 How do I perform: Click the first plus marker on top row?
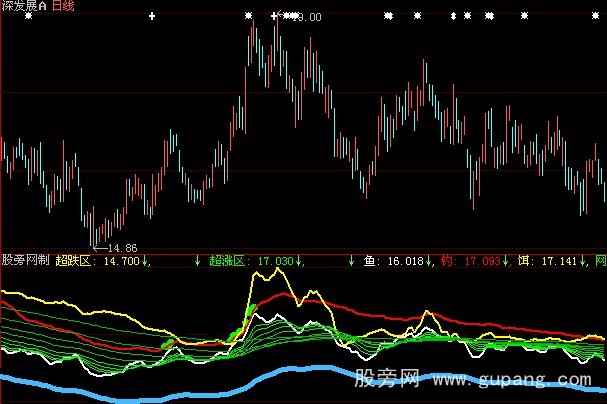[151, 17]
